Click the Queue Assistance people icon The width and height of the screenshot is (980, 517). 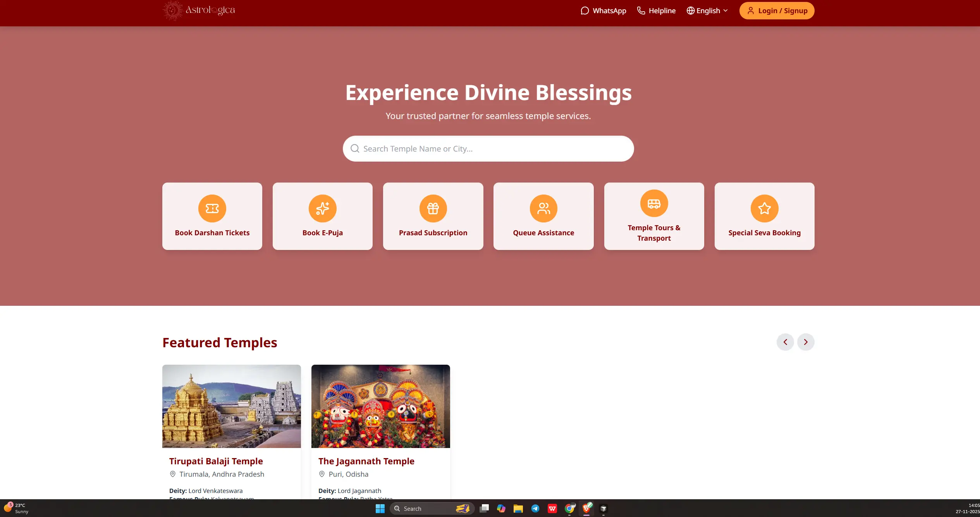[x=543, y=209]
